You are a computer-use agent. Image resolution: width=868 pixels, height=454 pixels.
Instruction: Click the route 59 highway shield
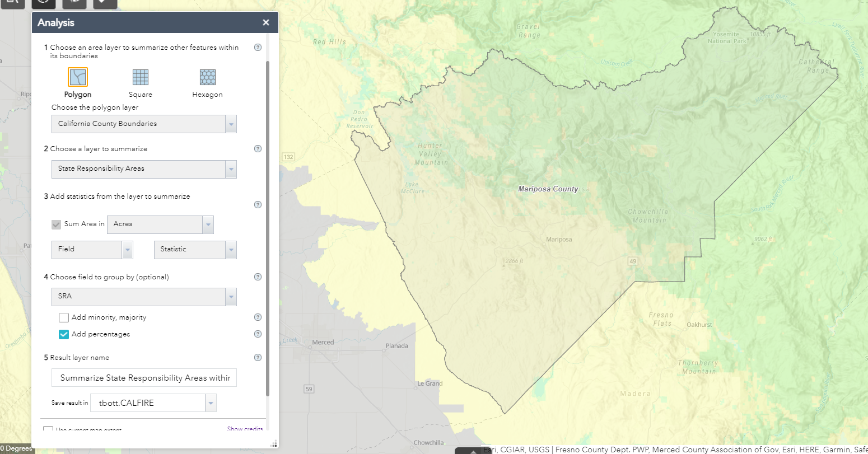coord(309,389)
